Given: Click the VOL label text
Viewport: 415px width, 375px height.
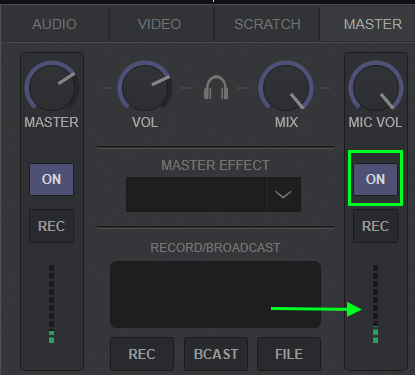Looking at the screenshot, I should coord(145,122).
